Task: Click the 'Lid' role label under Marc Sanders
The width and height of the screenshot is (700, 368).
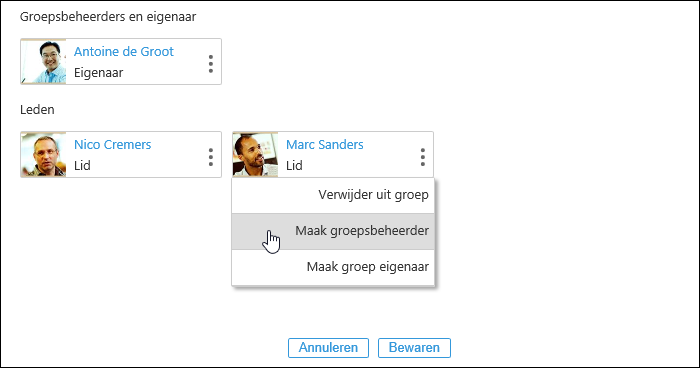Action: tap(294, 166)
